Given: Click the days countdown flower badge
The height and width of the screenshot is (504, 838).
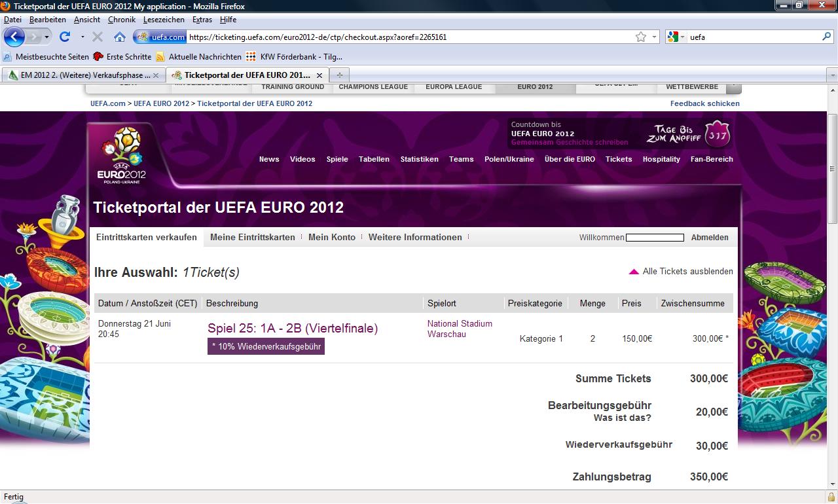Looking at the screenshot, I should coord(717,134).
